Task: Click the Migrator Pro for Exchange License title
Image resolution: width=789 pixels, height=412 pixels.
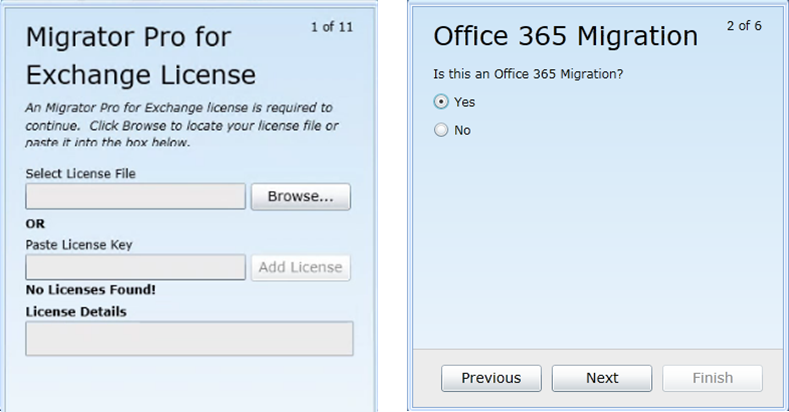Action: [140, 56]
